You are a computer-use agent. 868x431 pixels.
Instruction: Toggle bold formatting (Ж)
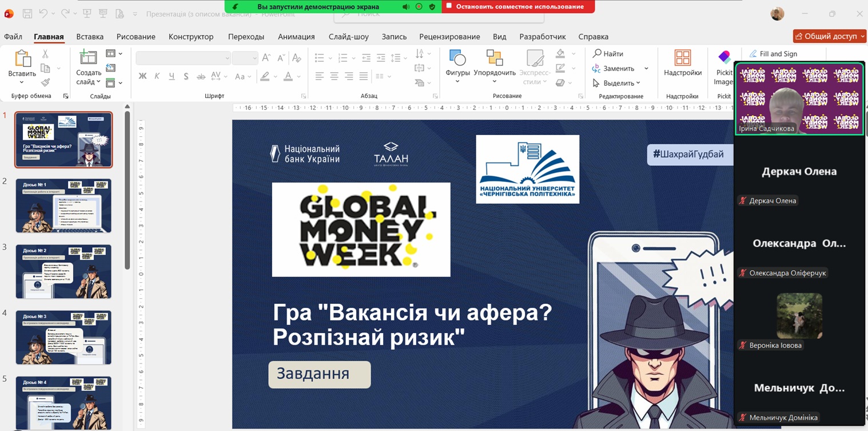click(x=141, y=76)
